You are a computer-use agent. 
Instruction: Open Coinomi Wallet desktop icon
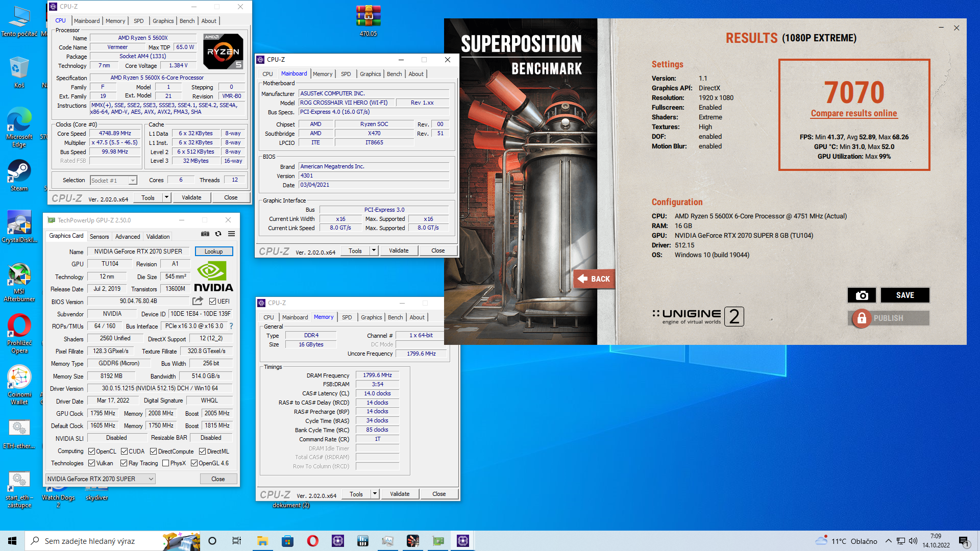(x=19, y=385)
